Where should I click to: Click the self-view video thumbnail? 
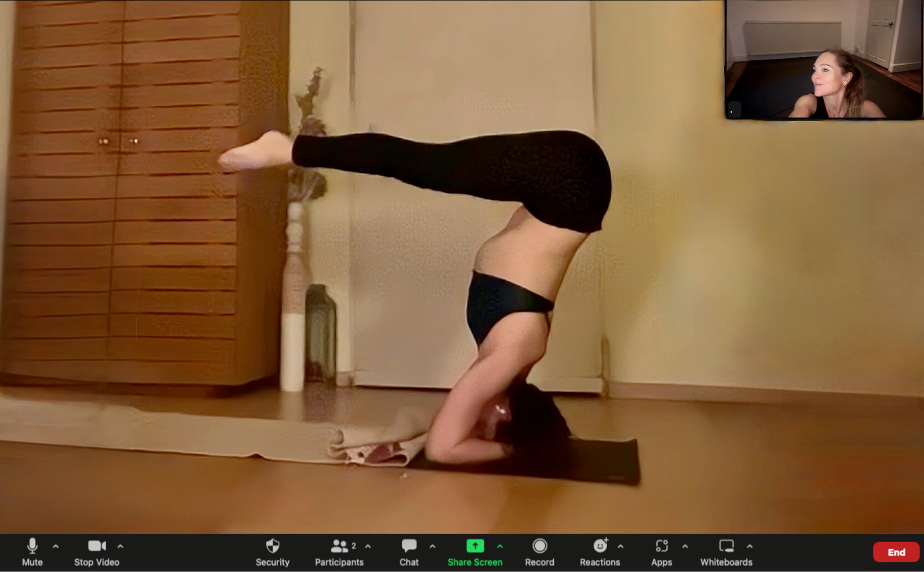coord(823,59)
